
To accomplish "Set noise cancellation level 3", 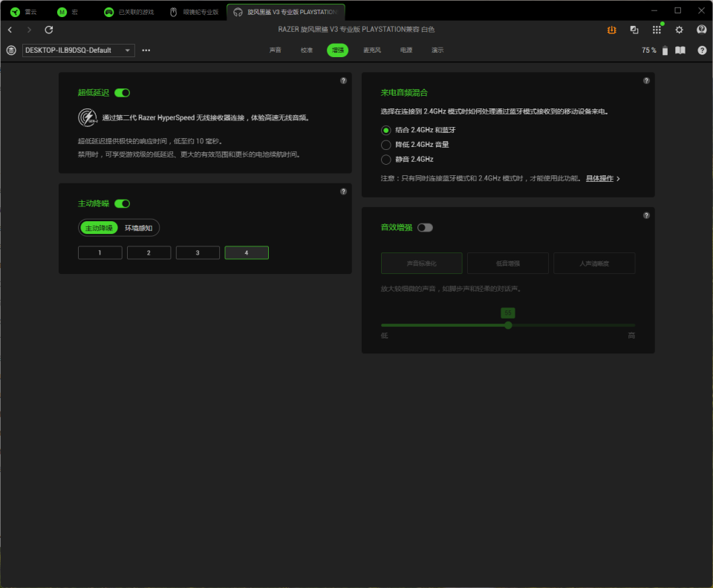I will coord(198,252).
